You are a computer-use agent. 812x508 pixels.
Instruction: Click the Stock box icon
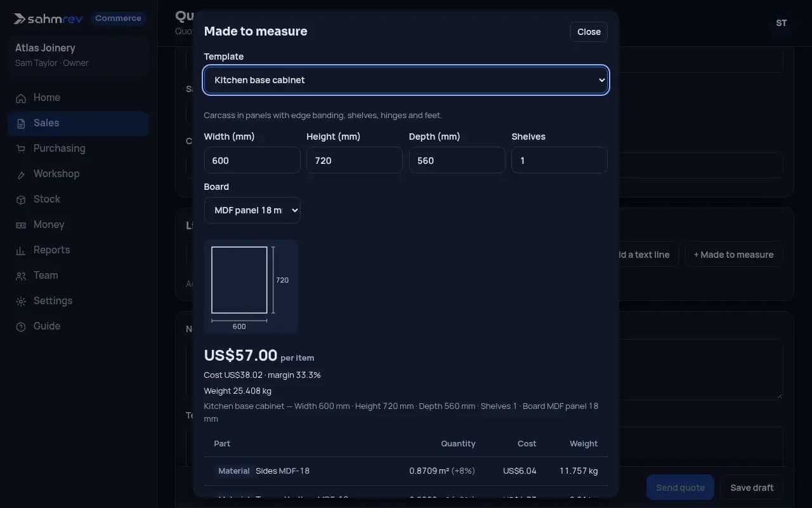point(21,199)
